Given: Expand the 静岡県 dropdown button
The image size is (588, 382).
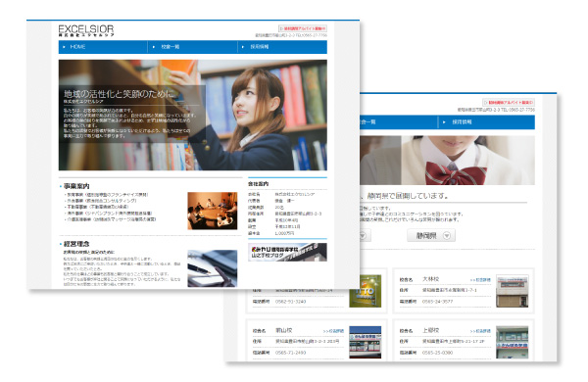Looking at the screenshot, I should tap(431, 235).
